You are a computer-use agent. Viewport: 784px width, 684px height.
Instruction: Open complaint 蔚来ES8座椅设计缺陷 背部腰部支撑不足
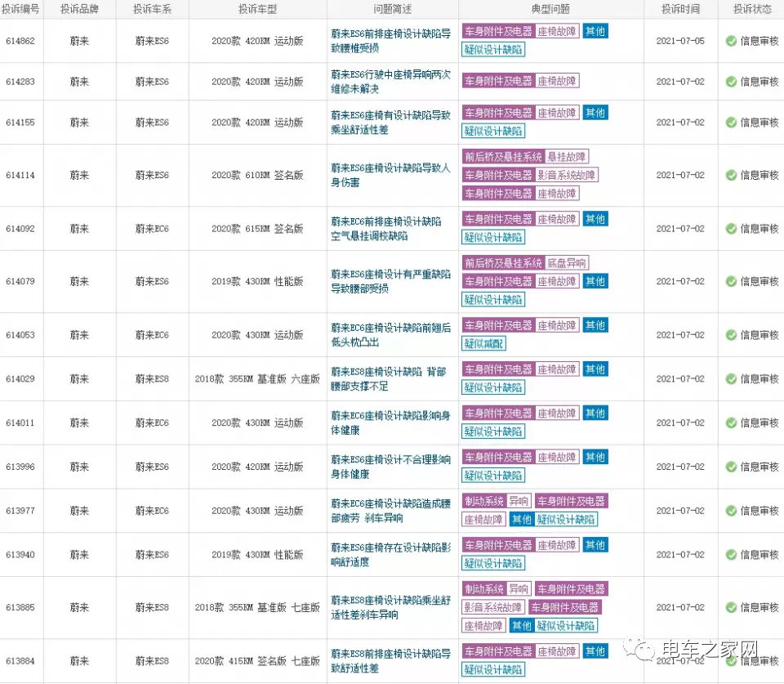[389, 379]
